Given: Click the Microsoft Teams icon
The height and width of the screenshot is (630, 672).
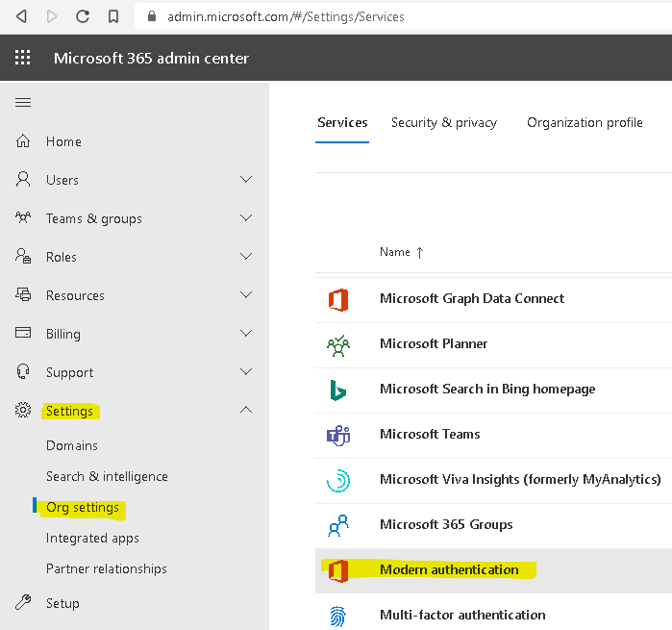Looking at the screenshot, I should point(338,436).
